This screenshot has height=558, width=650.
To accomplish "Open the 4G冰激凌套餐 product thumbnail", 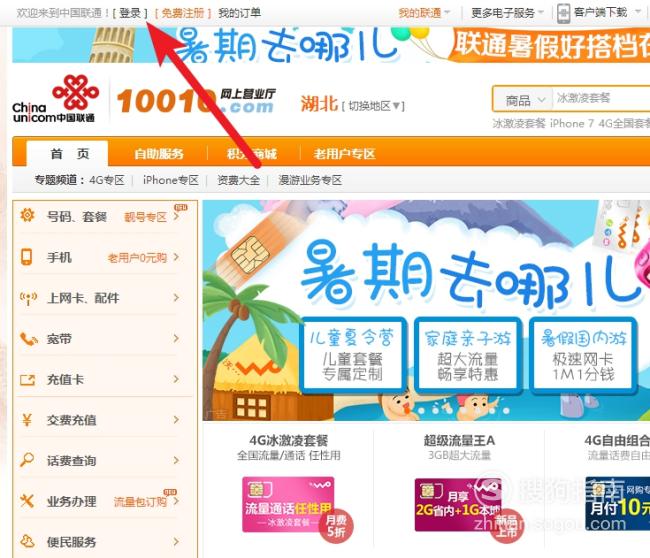I will pyautogui.click(x=289, y=504).
